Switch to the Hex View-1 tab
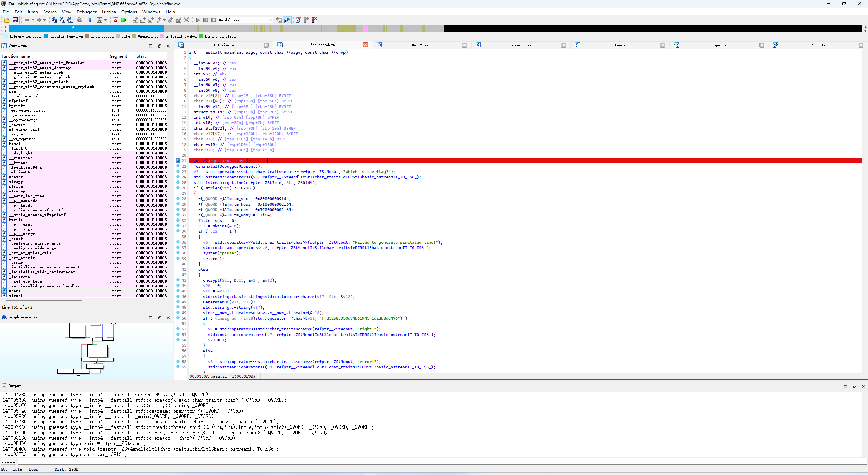Viewport: 868px width, 475px height. [421, 45]
